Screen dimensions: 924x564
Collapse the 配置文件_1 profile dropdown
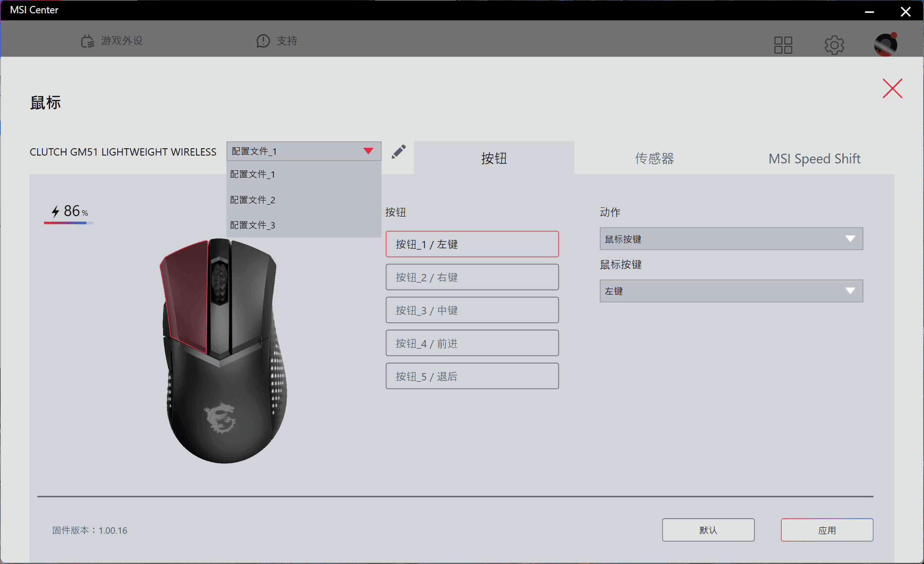click(304, 151)
